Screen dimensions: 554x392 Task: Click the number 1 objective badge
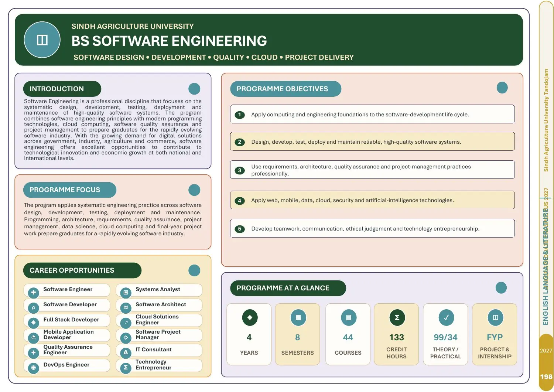[x=240, y=115]
